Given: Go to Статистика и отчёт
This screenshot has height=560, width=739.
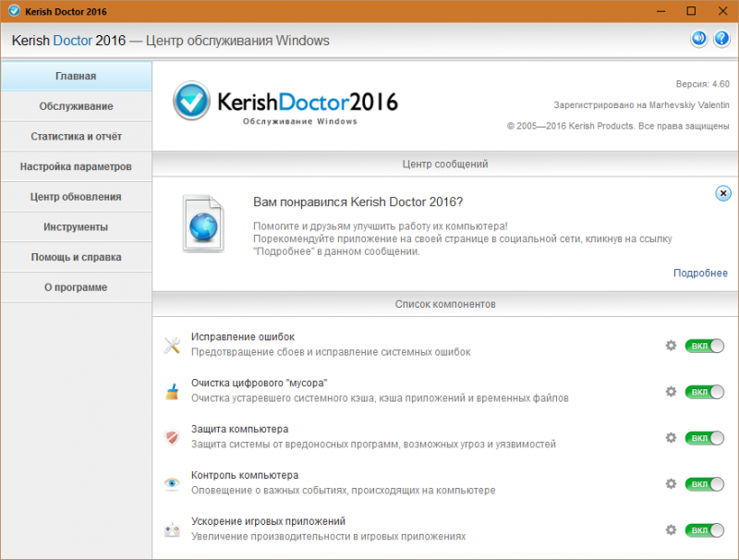Looking at the screenshot, I should (76, 136).
